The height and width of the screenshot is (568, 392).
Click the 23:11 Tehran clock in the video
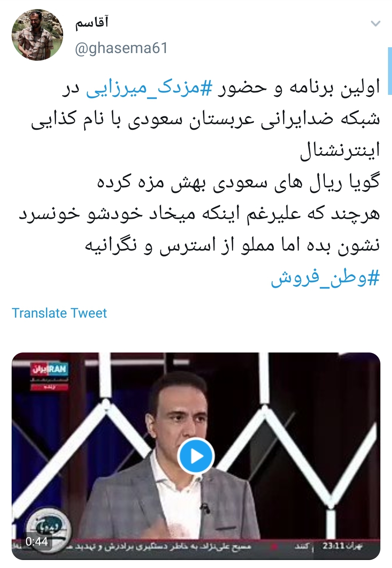pos(341,546)
